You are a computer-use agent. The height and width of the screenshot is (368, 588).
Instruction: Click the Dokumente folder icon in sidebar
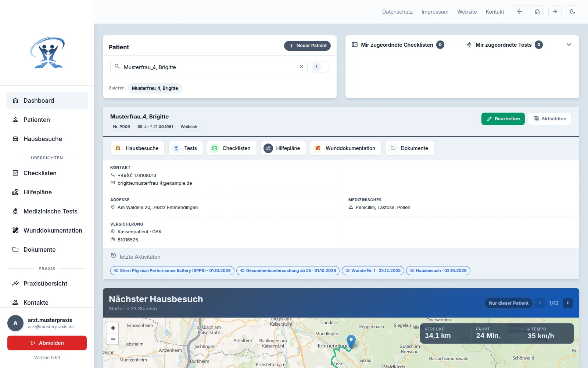[x=15, y=250]
